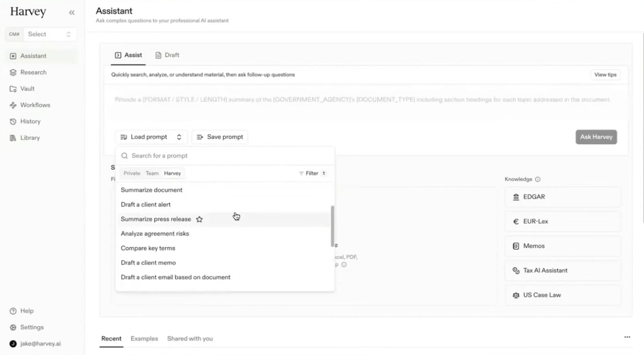Select the Team prompt filter
Image resolution: width=644 pixels, height=355 pixels.
152,173
